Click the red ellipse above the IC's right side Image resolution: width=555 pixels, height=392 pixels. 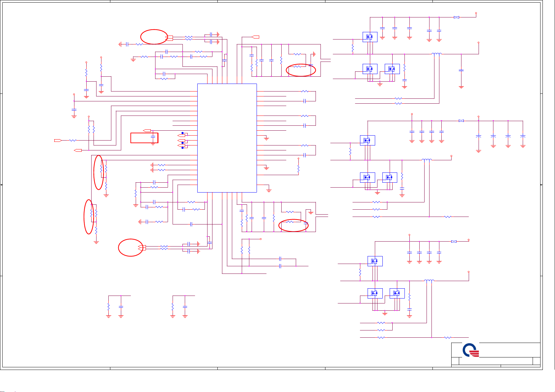[301, 70]
